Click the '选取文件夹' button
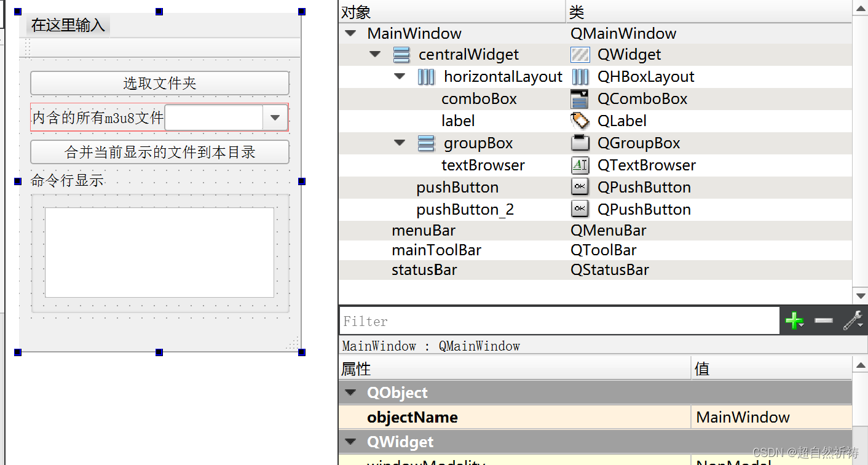Viewport: 868px width, 465px height. tap(160, 83)
